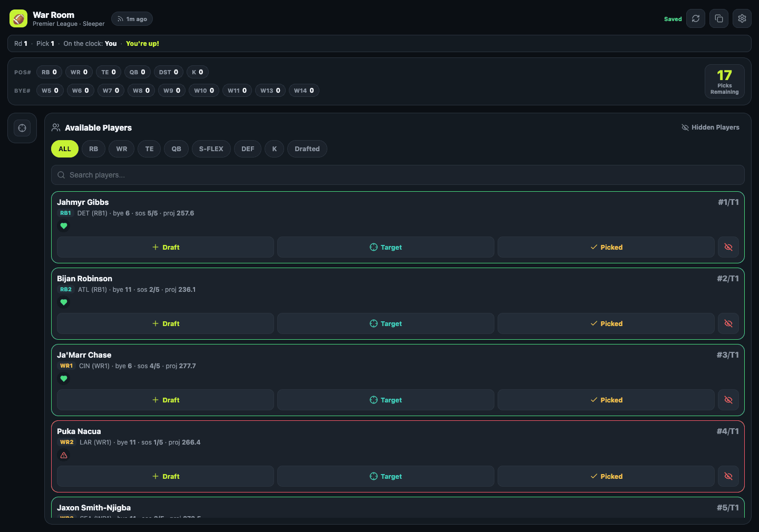Mark Bijan Robinson as Target
759x532 pixels.
click(386, 323)
